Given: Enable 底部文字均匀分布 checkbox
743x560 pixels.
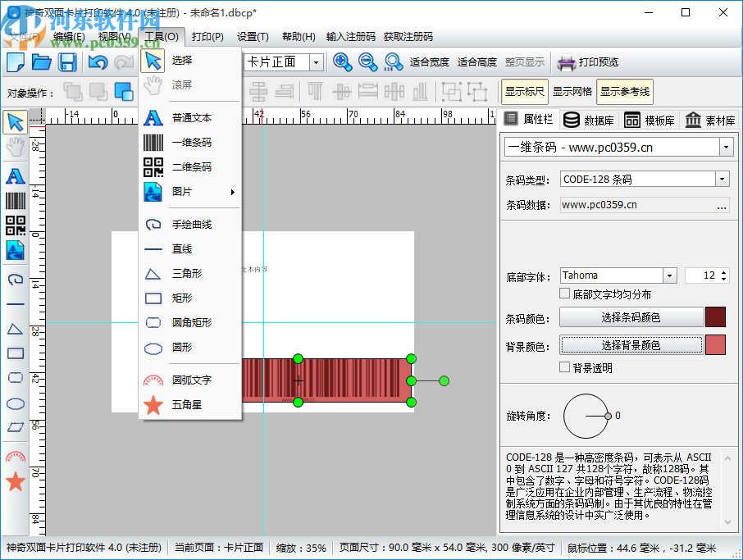Looking at the screenshot, I should [x=565, y=294].
